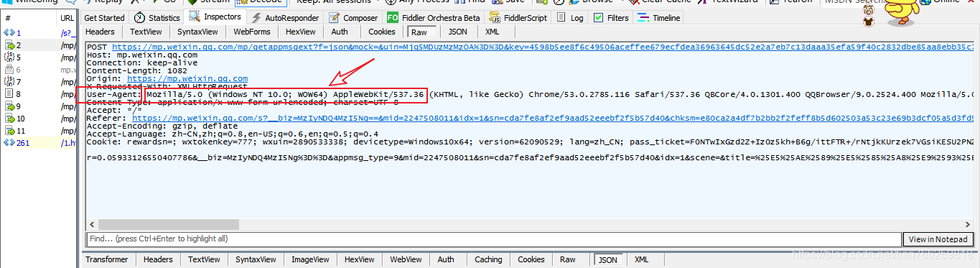
Task: Click the Host: mp.weixin.qq.com line
Action: click(142, 55)
